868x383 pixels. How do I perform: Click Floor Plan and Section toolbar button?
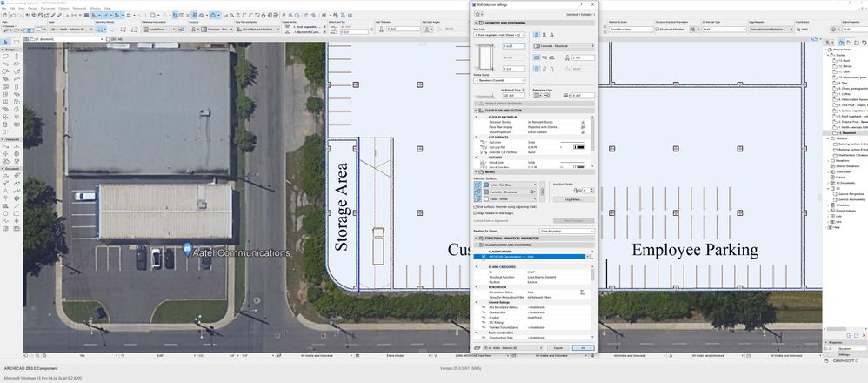click(259, 30)
